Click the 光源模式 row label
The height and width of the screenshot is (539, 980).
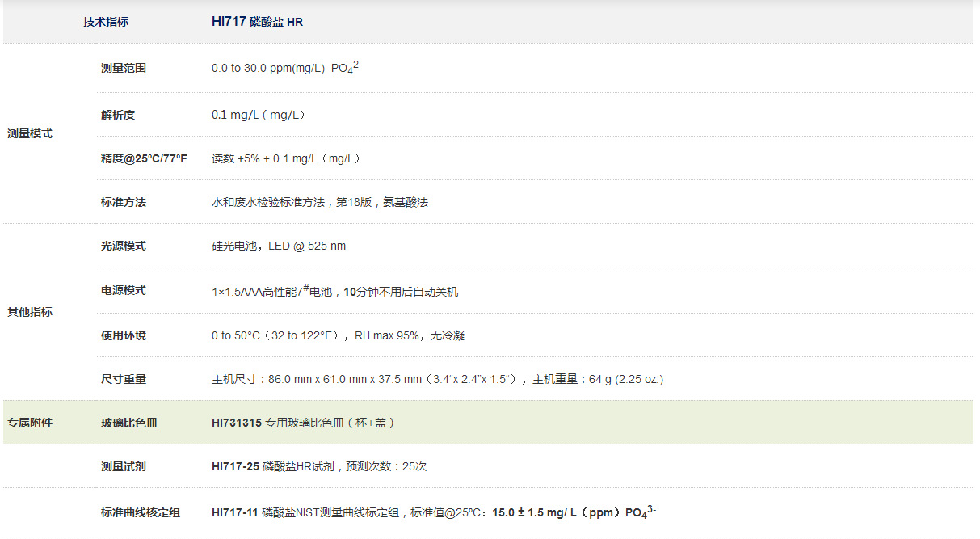coord(124,246)
